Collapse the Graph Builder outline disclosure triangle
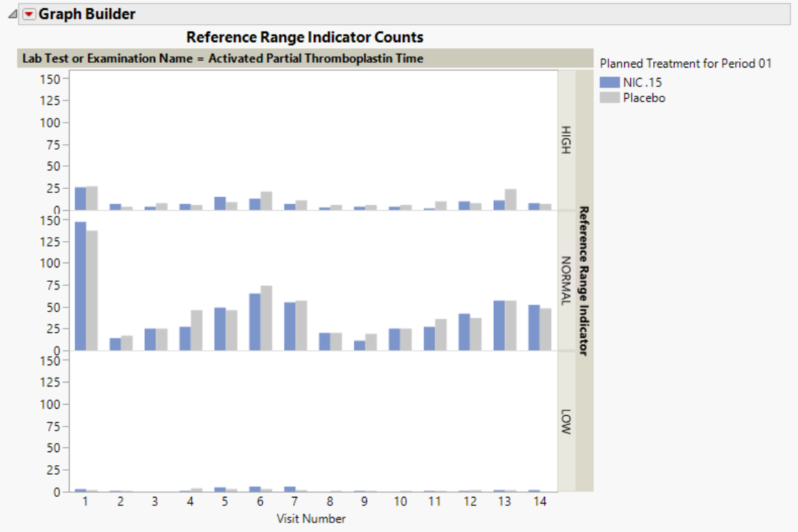Screen dimensions: 798x532 coord(12,14)
